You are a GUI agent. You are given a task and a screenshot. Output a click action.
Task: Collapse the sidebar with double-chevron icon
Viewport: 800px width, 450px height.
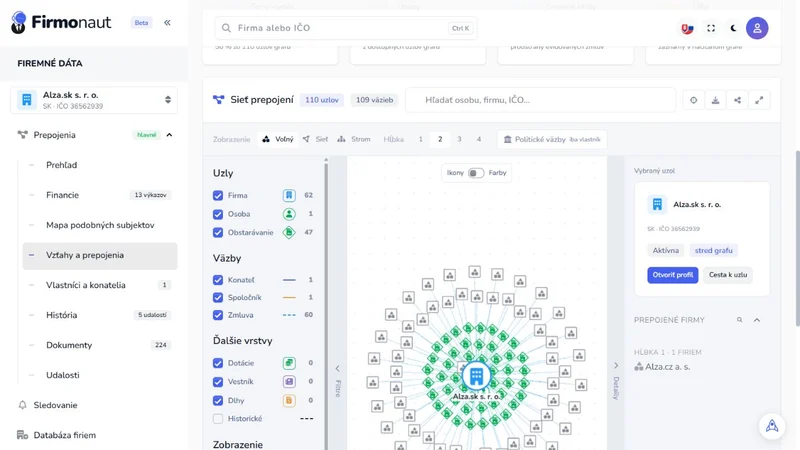click(x=167, y=22)
